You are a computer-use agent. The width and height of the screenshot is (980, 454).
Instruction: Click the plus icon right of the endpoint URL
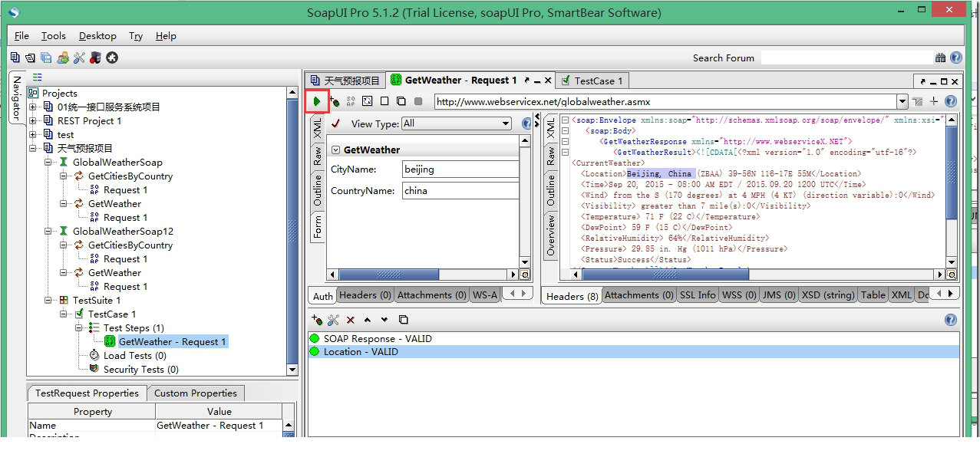934,101
